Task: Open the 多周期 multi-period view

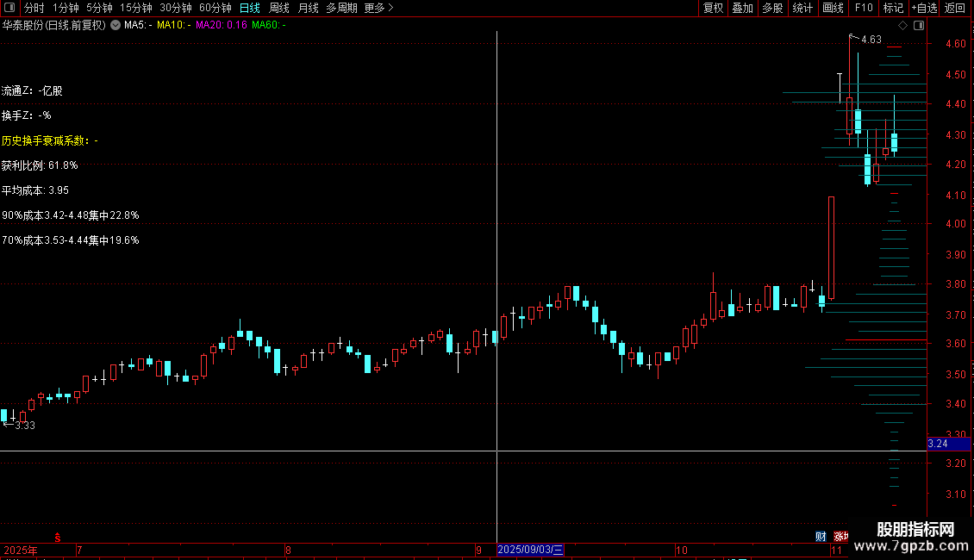Action: click(x=341, y=8)
